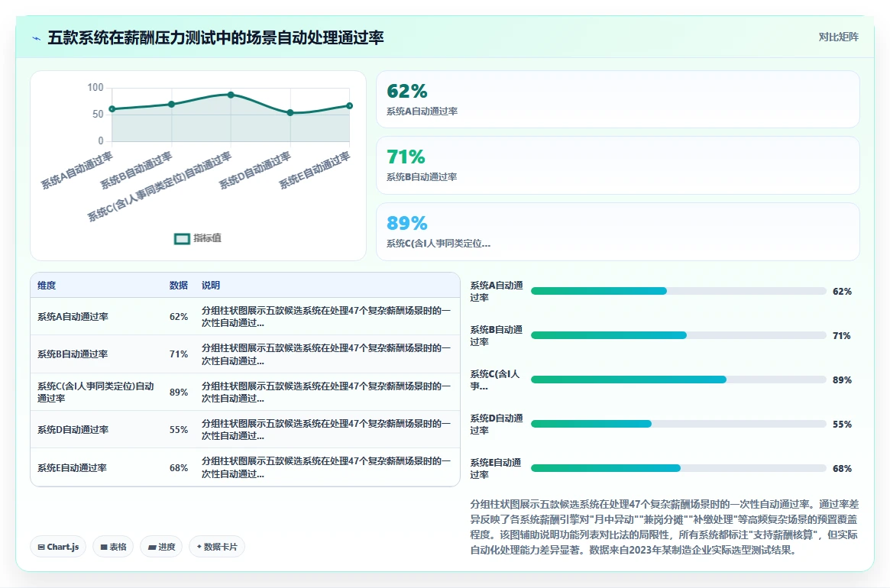Click the description text in 系统D row

tap(325, 430)
